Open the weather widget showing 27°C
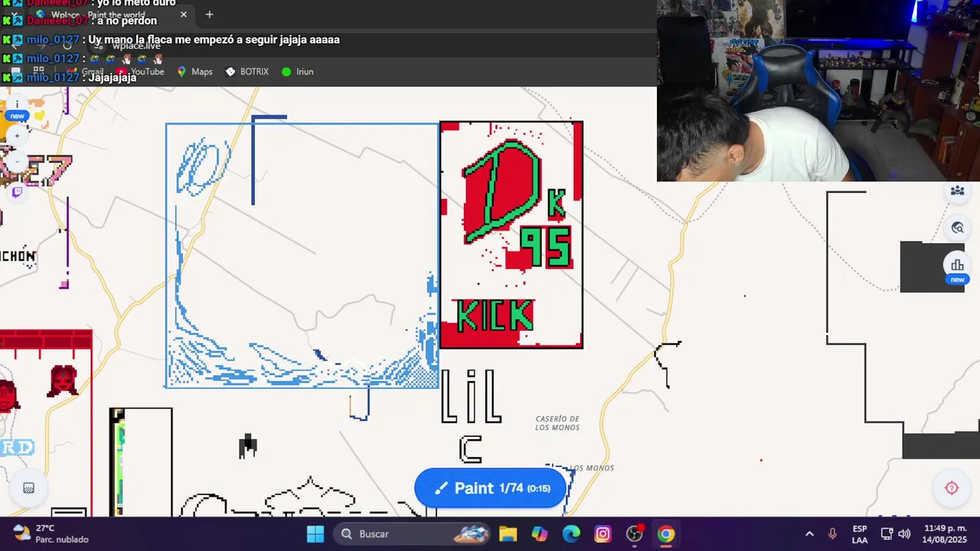980x551 pixels. [x=51, y=534]
